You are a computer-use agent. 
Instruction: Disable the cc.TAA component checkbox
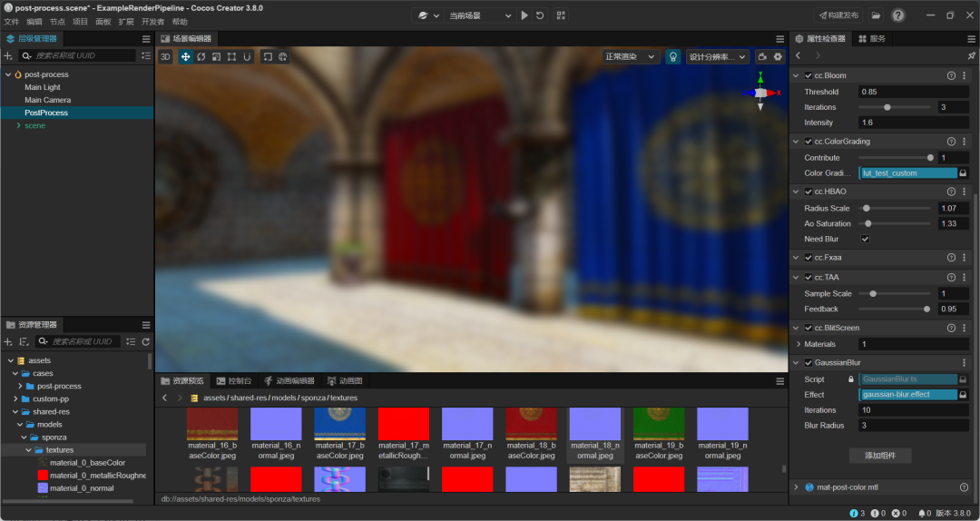tap(808, 277)
